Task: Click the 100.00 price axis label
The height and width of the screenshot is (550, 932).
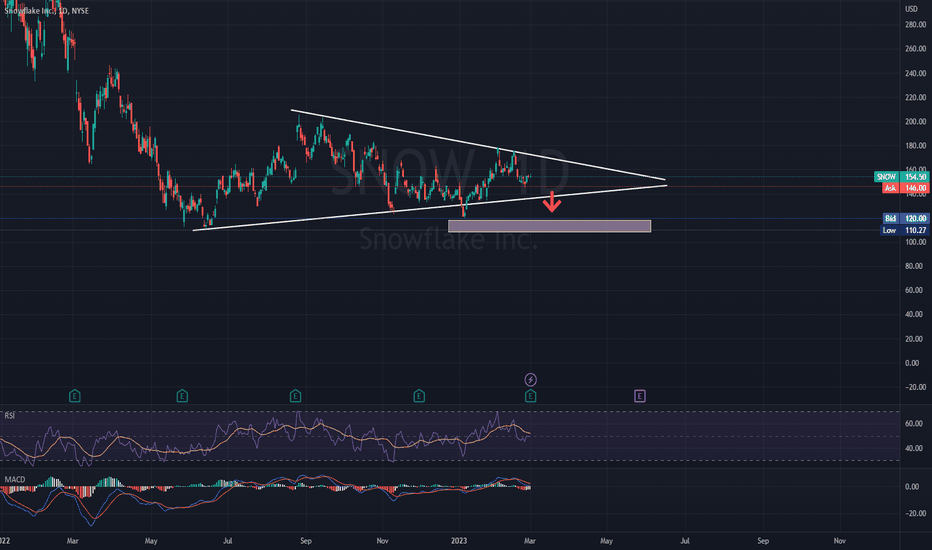Action: click(x=915, y=242)
